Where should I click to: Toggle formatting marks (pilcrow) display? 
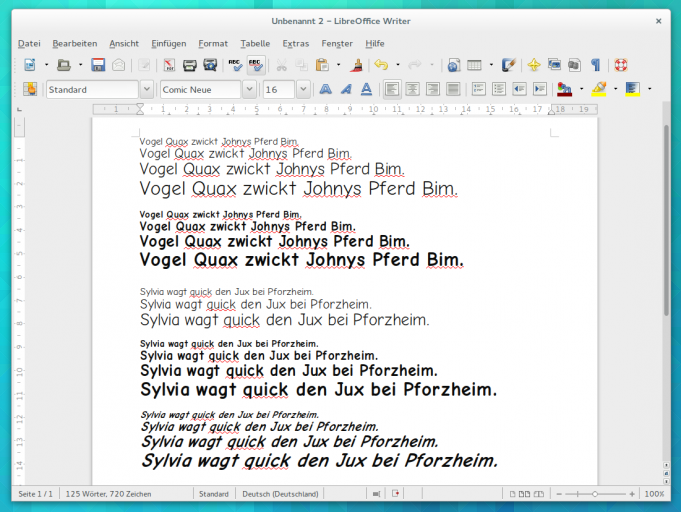pyautogui.click(x=595, y=65)
